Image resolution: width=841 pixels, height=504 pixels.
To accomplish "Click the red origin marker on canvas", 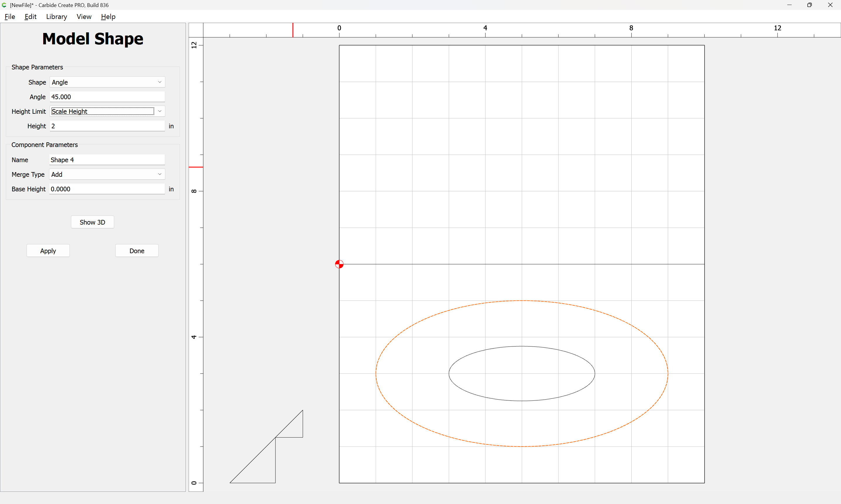I will (x=339, y=264).
